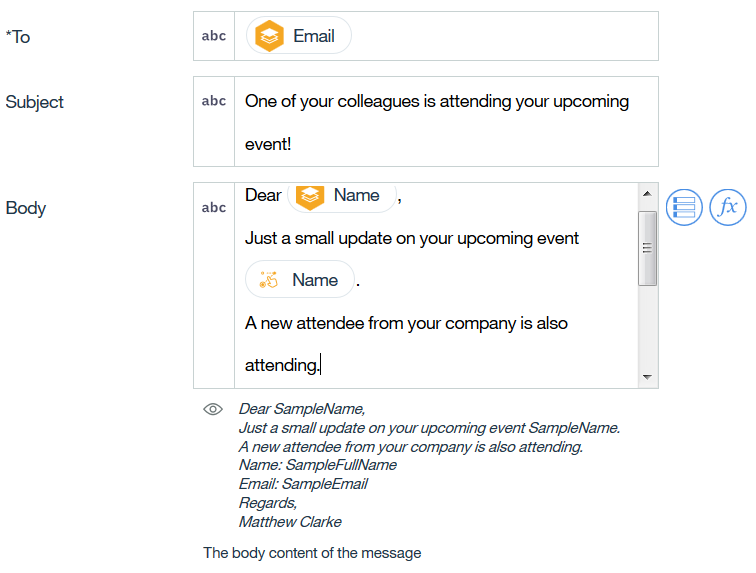Screen dimensions: 756x573
Task: Click the abc type icon beside Subject
Action: point(214,101)
